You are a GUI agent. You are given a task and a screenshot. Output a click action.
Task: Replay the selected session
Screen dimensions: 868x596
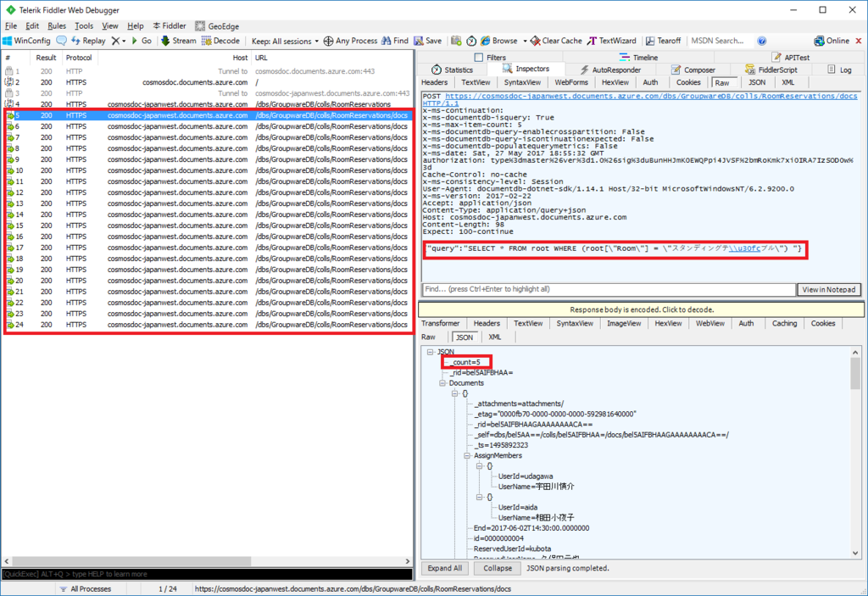[x=88, y=41]
